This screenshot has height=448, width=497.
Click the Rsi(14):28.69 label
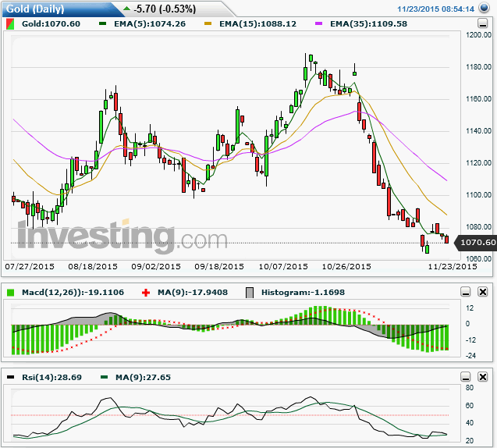coord(51,377)
